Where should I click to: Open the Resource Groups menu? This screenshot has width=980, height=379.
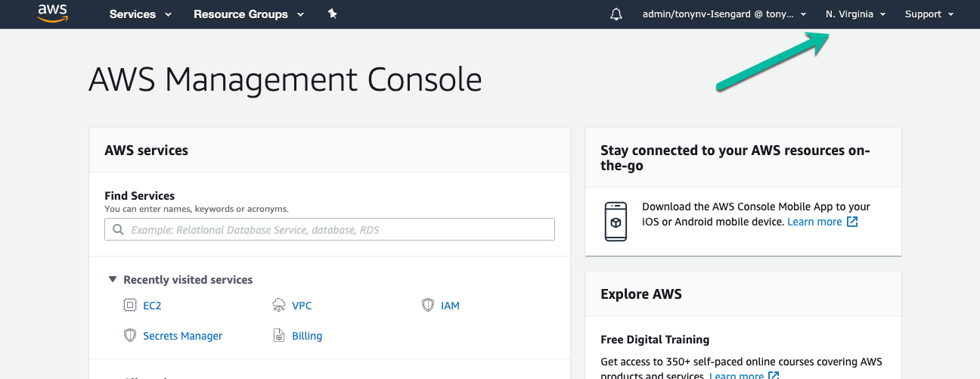(x=249, y=14)
